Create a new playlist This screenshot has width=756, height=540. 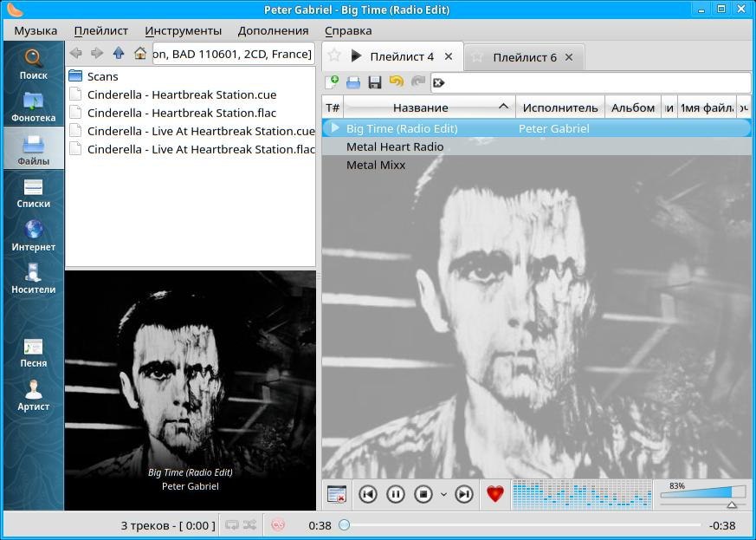pyautogui.click(x=332, y=82)
